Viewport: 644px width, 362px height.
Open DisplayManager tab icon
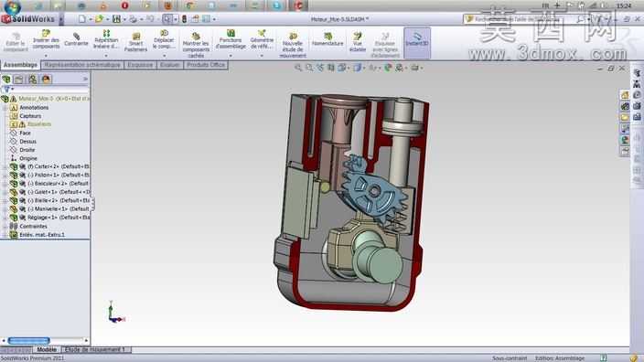[46, 80]
